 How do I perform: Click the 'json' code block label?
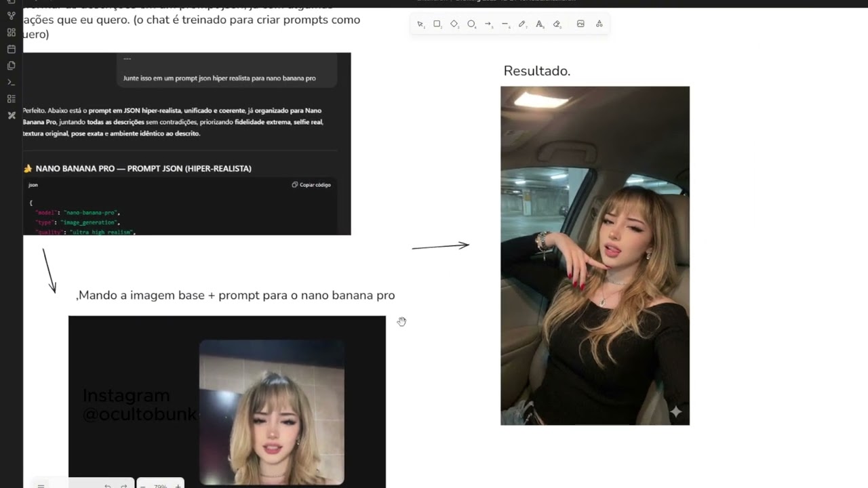(x=33, y=184)
